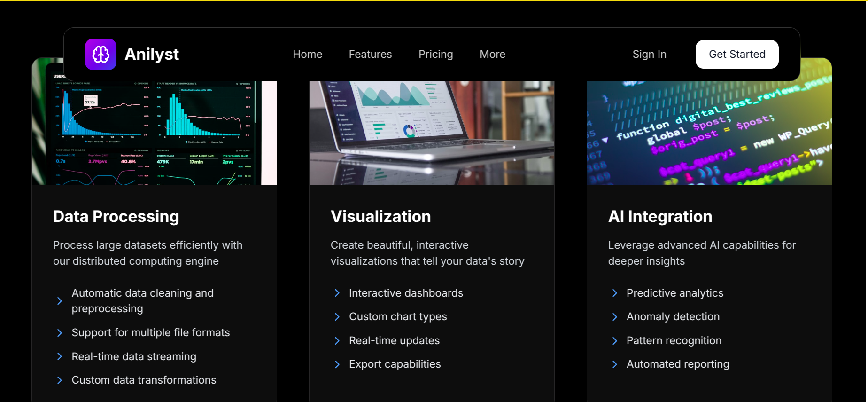Click the Sign In link
This screenshot has height=402, width=868.
pyautogui.click(x=649, y=54)
